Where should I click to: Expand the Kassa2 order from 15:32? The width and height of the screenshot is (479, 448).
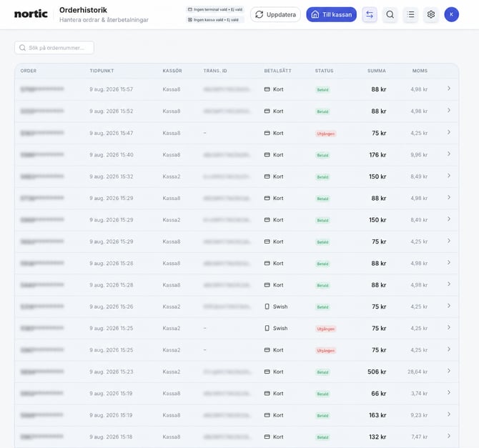[x=448, y=175]
